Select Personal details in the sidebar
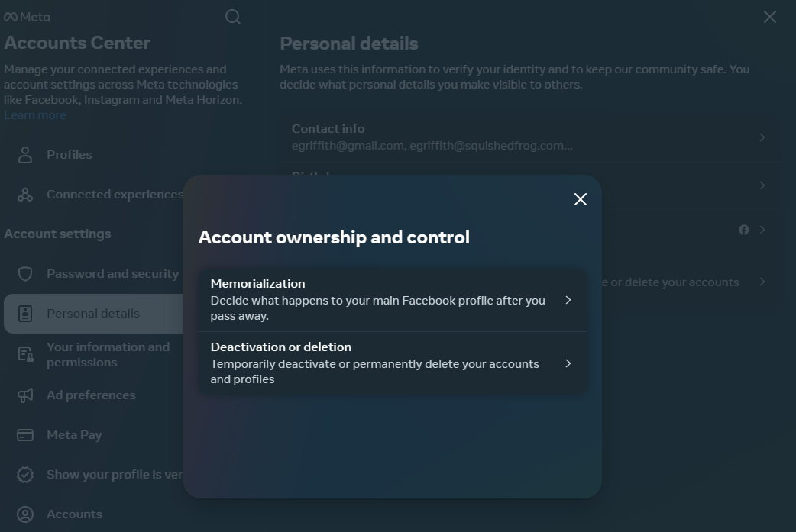The image size is (796, 532). coord(95,314)
